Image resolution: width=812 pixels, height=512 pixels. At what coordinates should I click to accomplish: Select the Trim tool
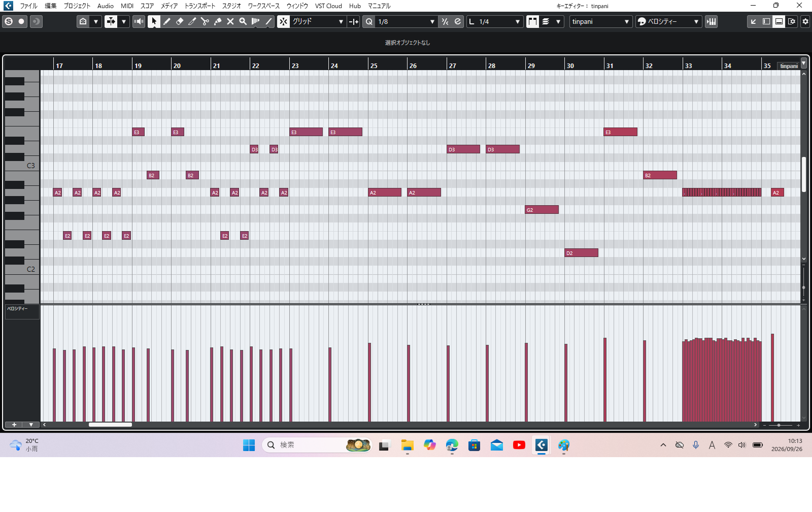tap(192, 21)
